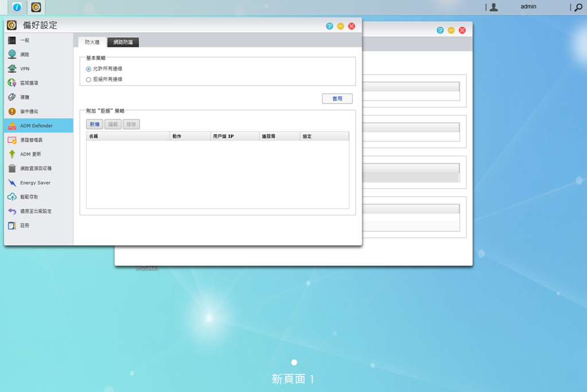Click the 編輯 edit button

pyautogui.click(x=113, y=124)
